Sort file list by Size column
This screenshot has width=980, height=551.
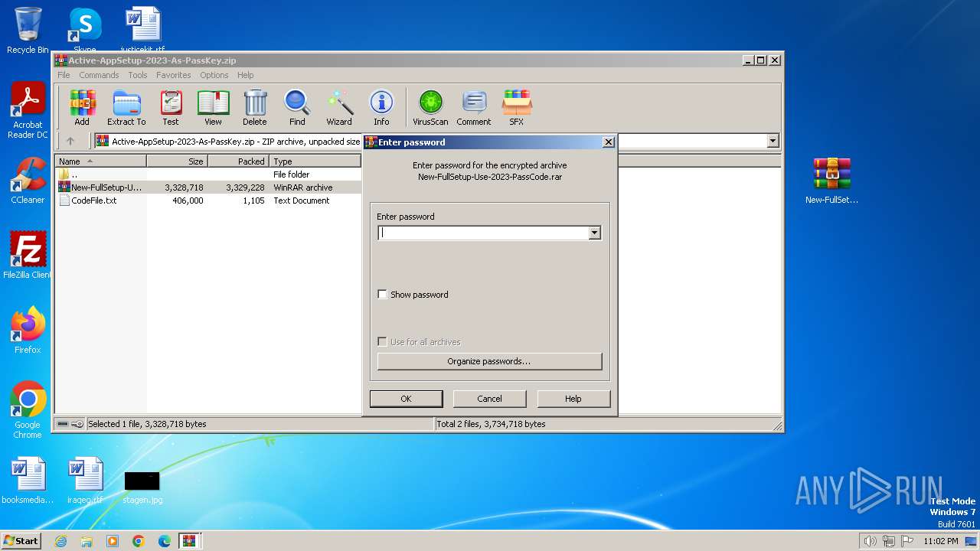177,161
